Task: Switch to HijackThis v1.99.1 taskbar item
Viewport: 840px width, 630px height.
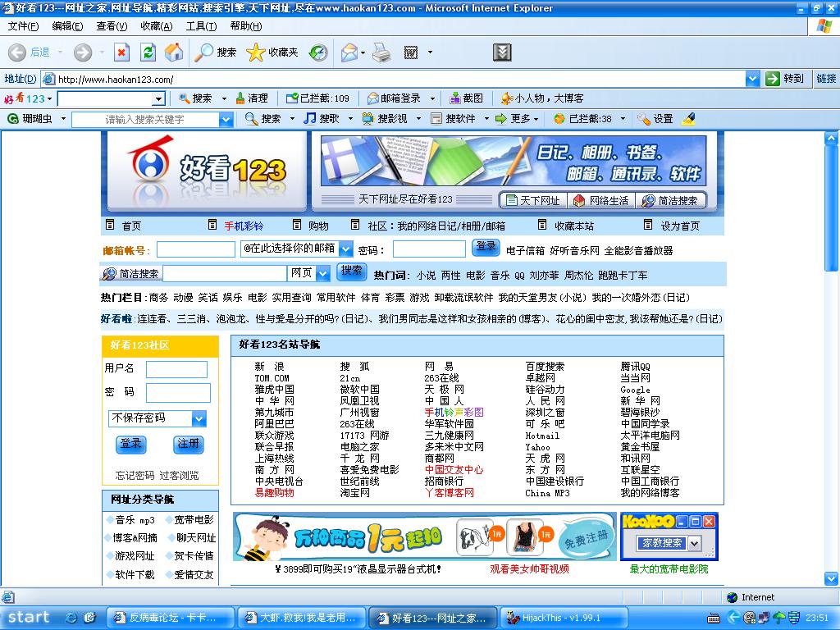Action: click(564, 618)
